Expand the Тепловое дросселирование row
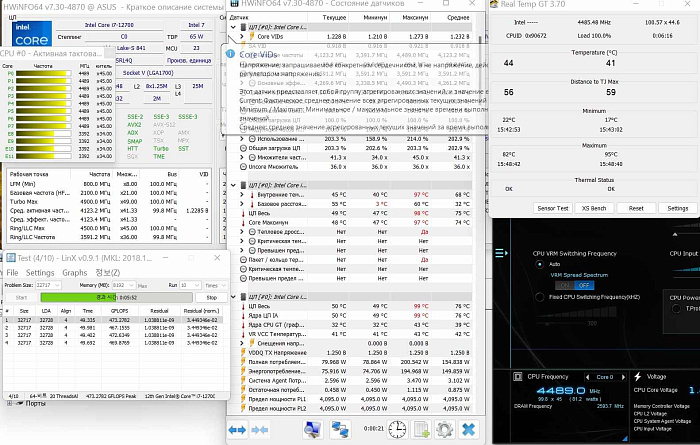 tap(242, 232)
